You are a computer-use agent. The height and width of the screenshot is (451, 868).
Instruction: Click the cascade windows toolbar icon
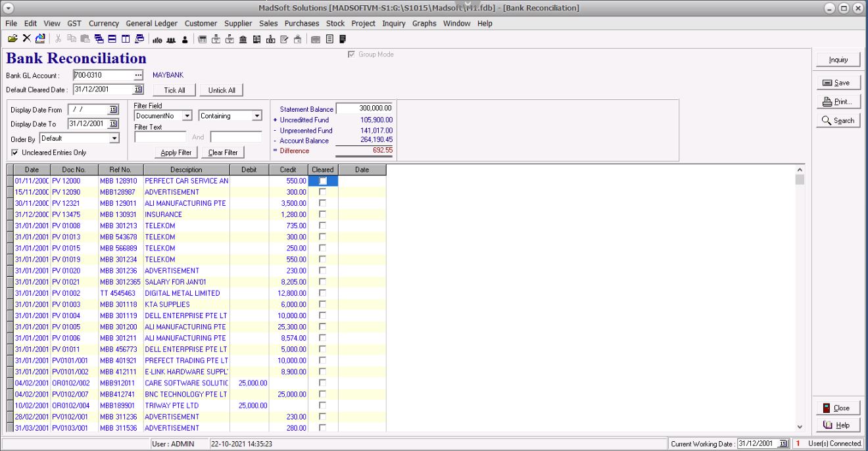tap(99, 39)
